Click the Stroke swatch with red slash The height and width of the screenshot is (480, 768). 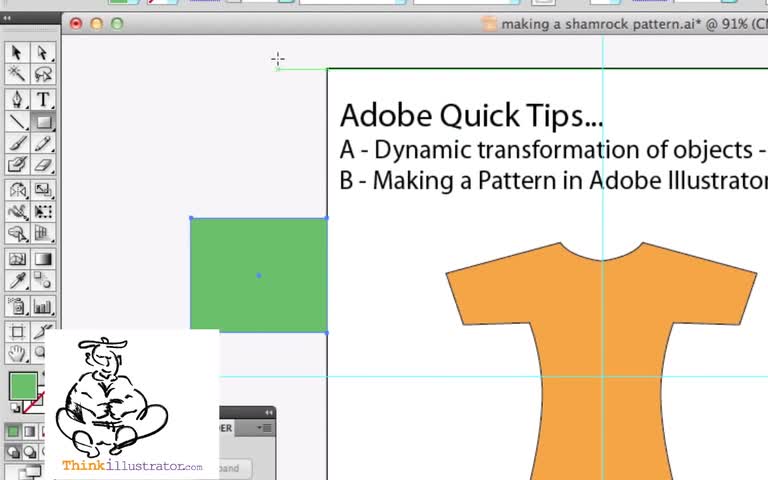[x=33, y=403]
